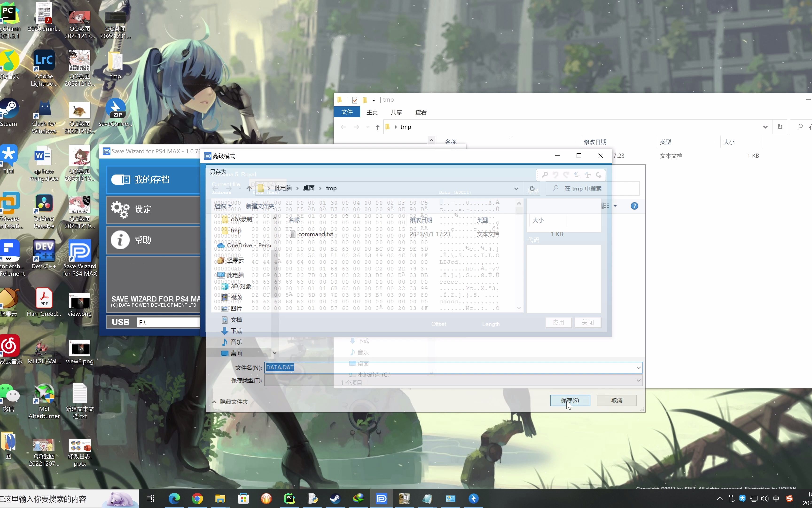
Task: Open Google Chrome from taskbar
Action: coord(197,499)
